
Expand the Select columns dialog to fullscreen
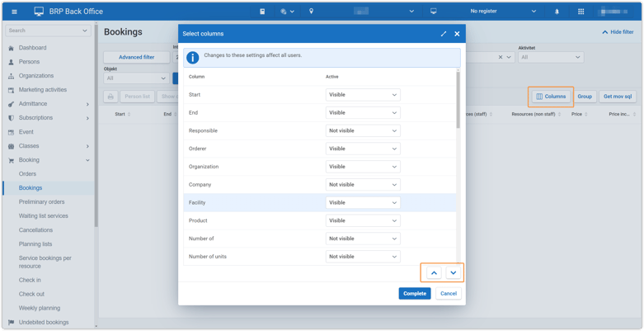(444, 34)
